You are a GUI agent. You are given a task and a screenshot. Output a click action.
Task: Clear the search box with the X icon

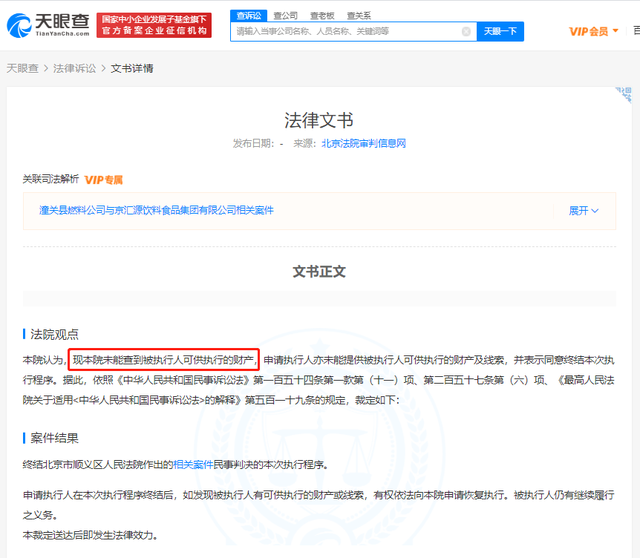(x=466, y=32)
